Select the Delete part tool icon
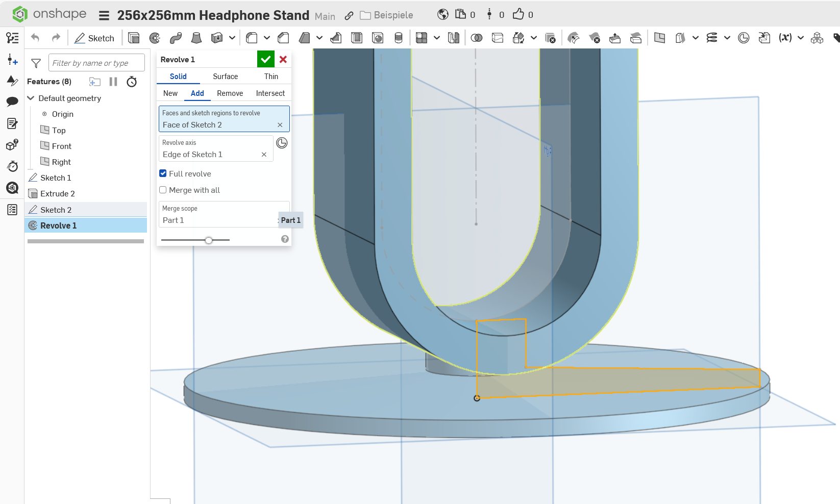 [550, 38]
